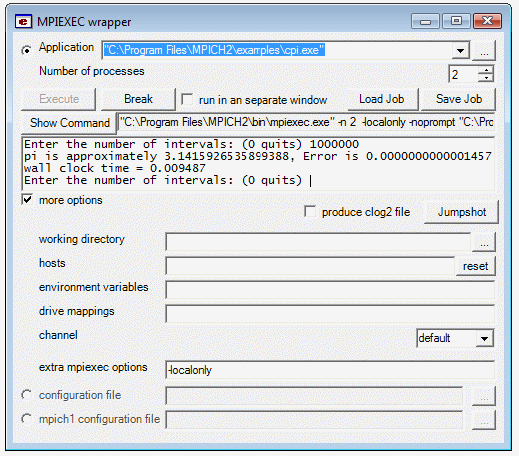519x456 pixels.
Task: Launch Jumpshot with its button
Action: click(462, 212)
